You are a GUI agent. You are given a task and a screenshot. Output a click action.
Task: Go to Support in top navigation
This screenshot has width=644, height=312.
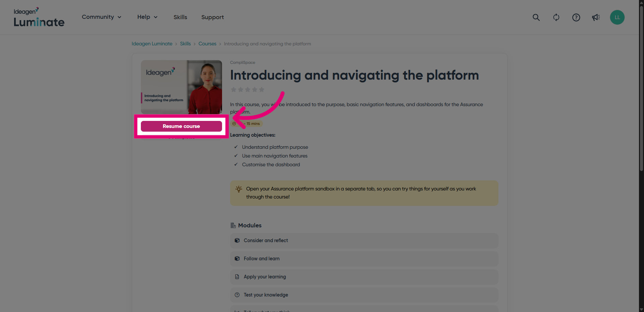pos(212,17)
